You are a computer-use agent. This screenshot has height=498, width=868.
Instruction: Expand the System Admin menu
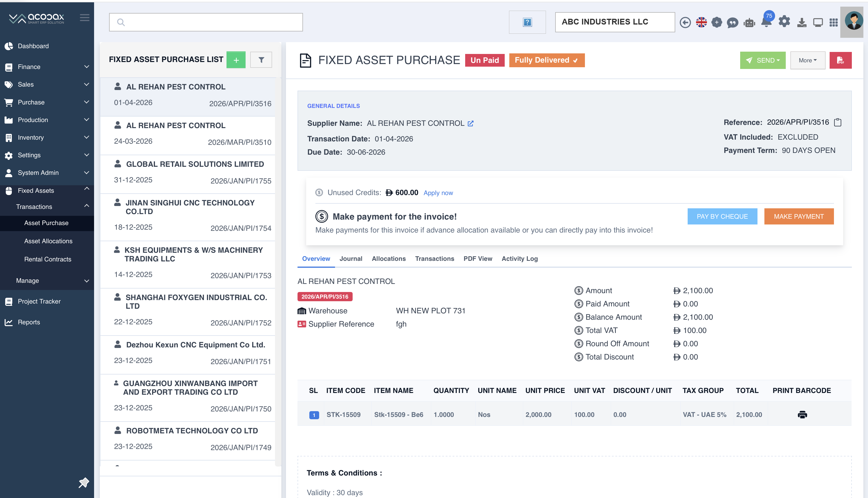47,173
